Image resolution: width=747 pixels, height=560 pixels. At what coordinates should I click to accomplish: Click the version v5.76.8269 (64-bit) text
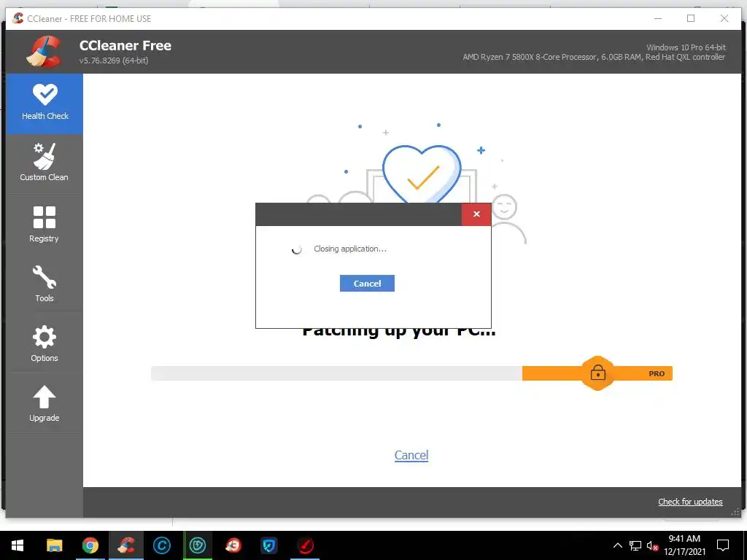click(114, 61)
